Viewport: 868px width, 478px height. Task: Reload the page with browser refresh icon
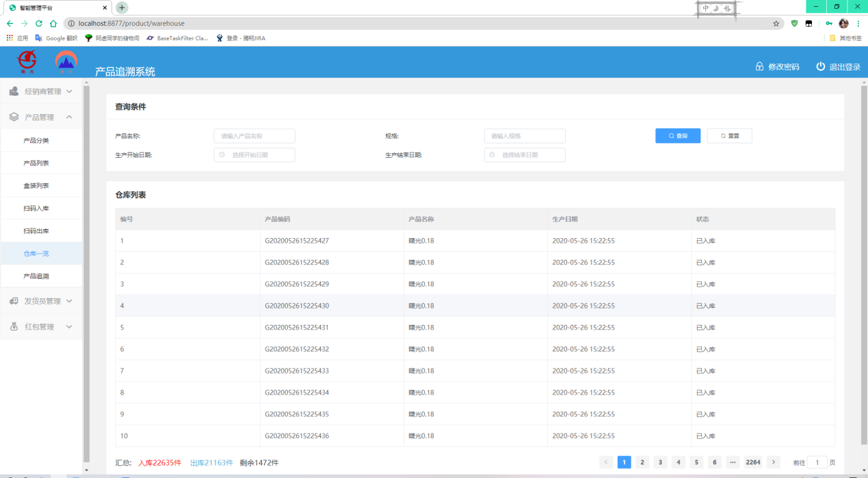39,23
